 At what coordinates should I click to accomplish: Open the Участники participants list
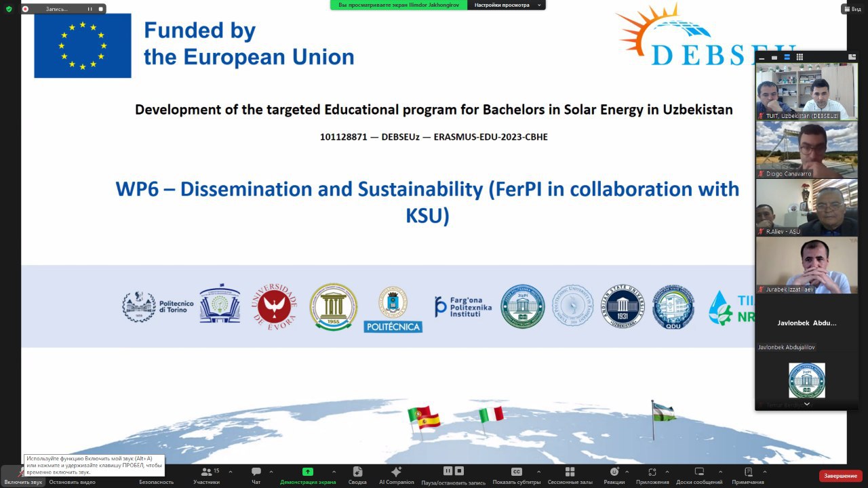tap(206, 472)
